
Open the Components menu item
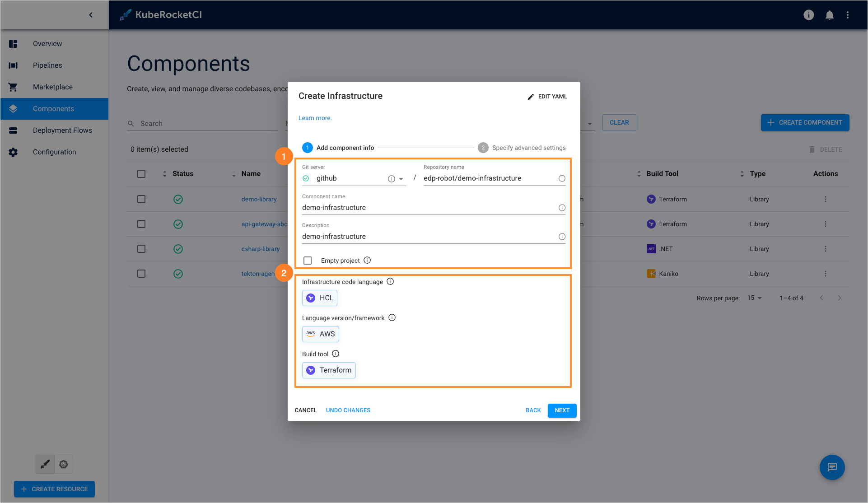[54, 108]
